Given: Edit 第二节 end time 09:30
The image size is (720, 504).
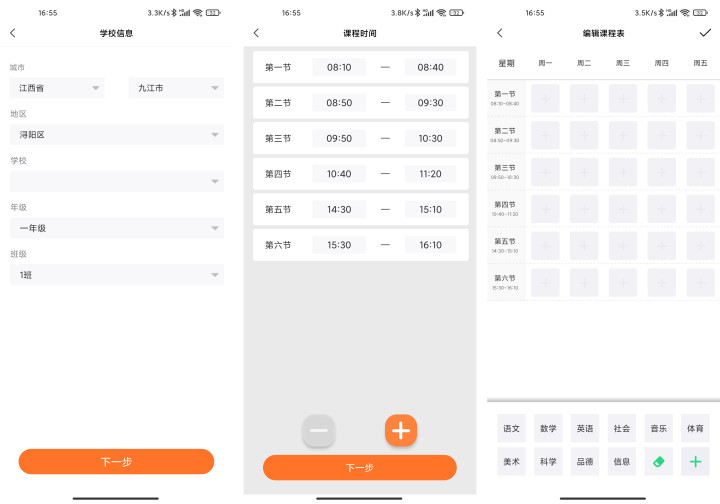Looking at the screenshot, I should 430,103.
